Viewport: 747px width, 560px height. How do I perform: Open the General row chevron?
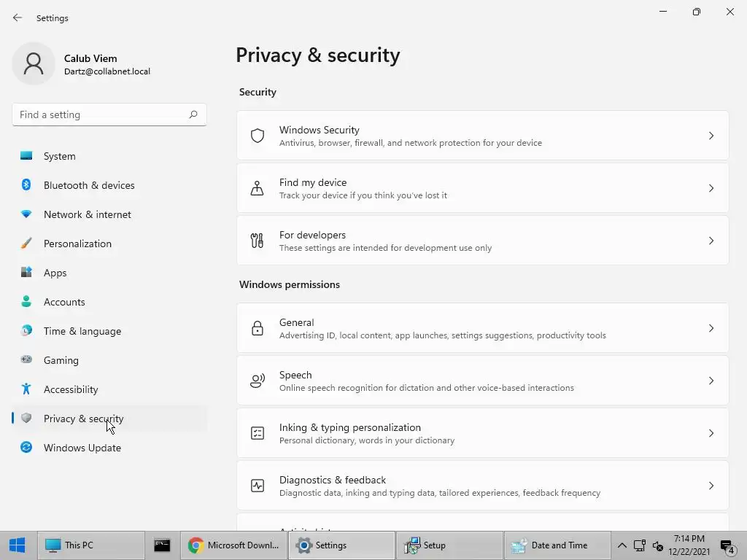pos(711,328)
